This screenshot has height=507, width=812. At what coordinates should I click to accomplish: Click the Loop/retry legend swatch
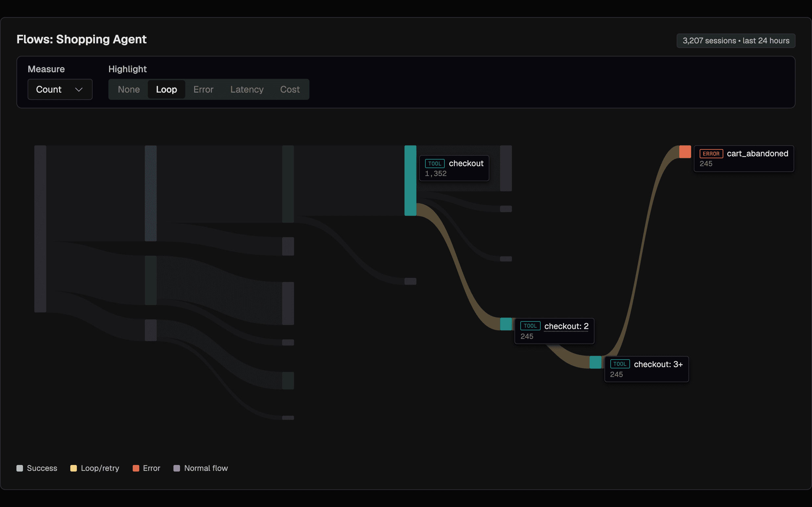coord(74,468)
